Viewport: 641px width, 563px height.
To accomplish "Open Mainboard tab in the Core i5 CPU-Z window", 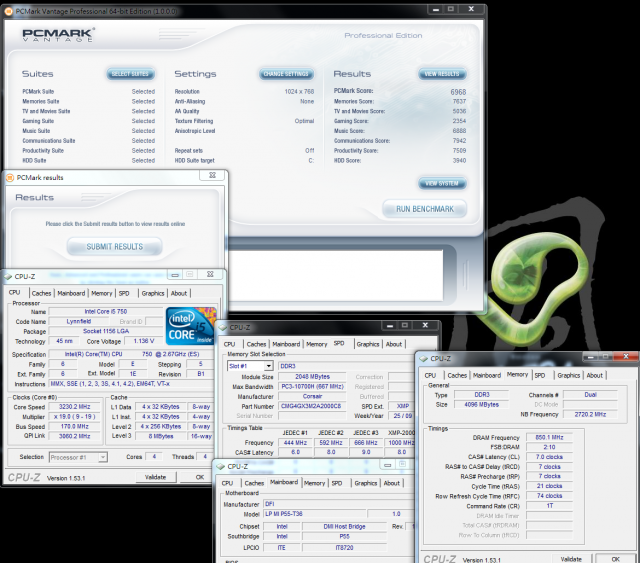I will 71,293.
